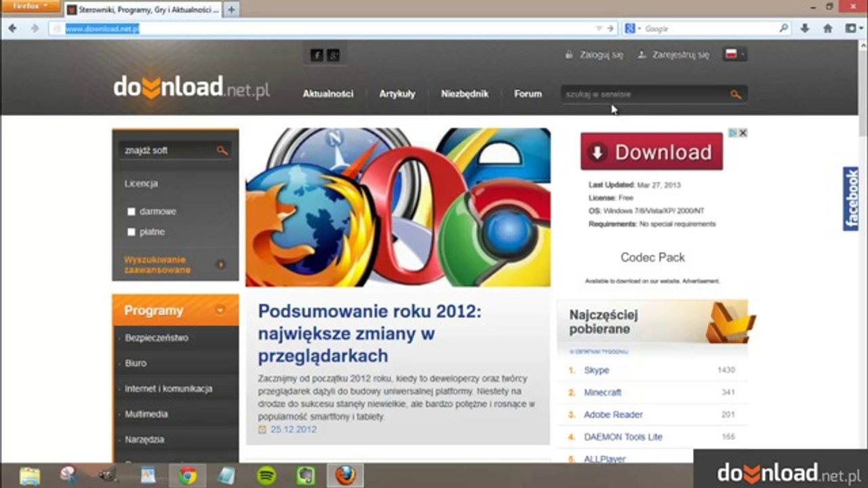Click the 'Zaloguj się' login link

[601, 55]
